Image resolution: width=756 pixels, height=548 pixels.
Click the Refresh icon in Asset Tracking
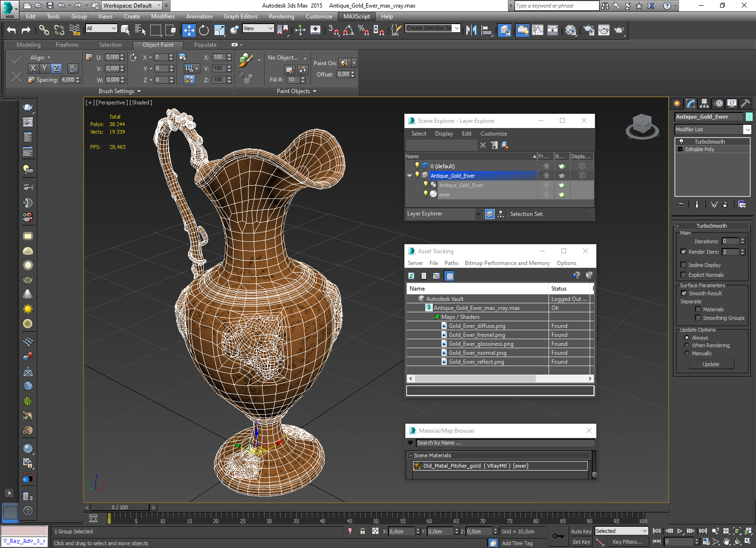pos(411,276)
